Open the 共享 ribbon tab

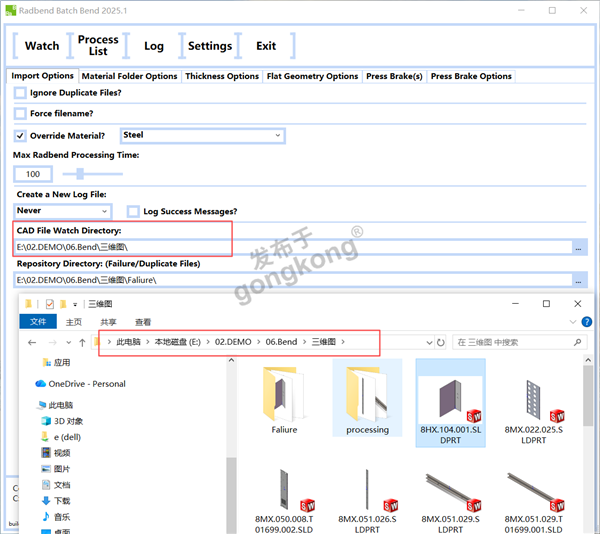pos(108,322)
